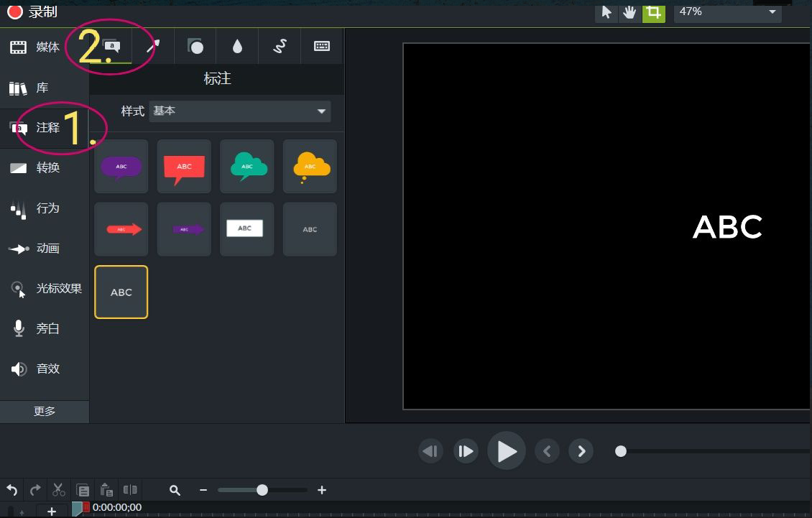812x518 pixels.
Task: Select the shapes annotation tab icon
Action: (195, 47)
